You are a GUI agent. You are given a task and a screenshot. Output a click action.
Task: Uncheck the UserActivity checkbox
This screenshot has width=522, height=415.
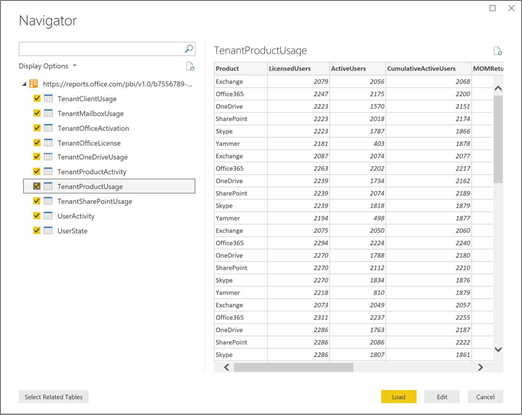[x=37, y=216]
